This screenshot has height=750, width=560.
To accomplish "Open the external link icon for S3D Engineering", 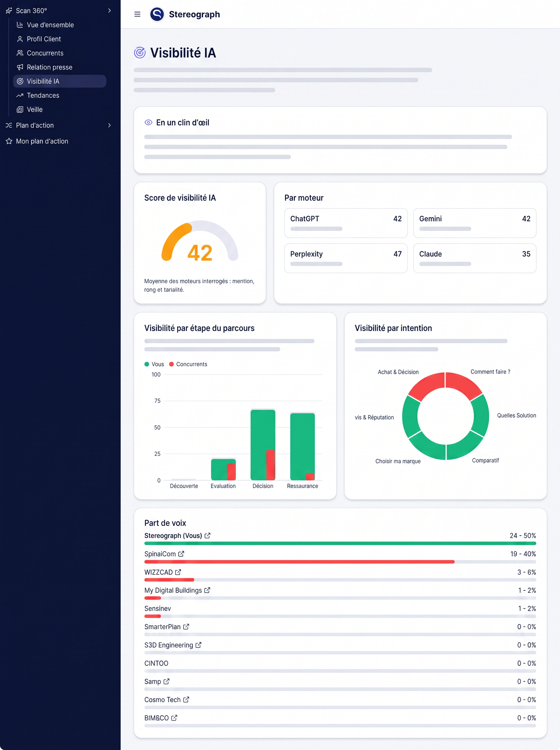I will (x=199, y=645).
